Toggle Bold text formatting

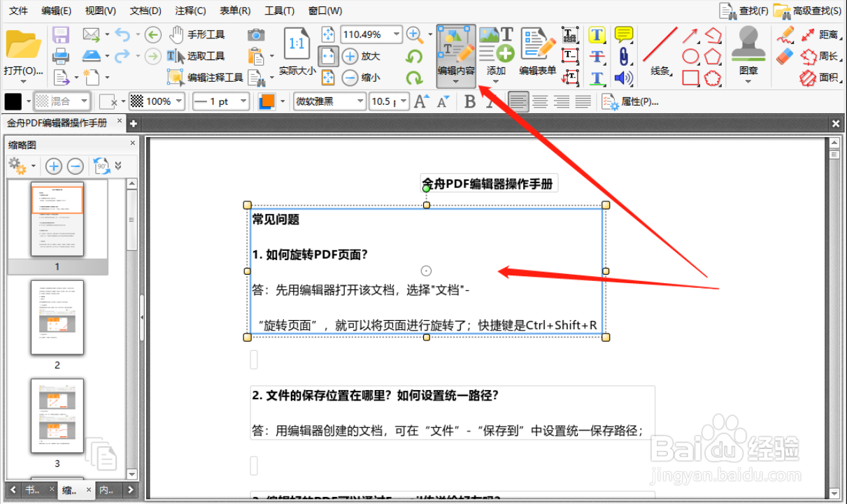coord(470,102)
